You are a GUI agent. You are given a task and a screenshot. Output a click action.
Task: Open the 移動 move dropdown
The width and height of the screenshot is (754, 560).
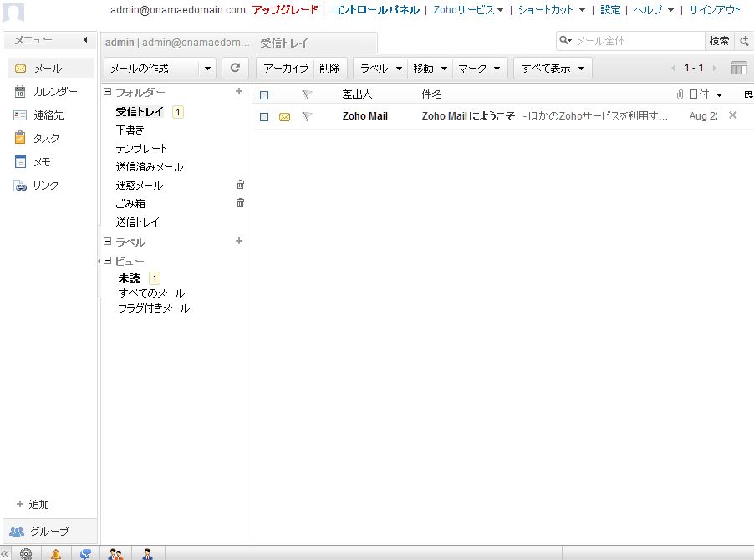(x=430, y=68)
